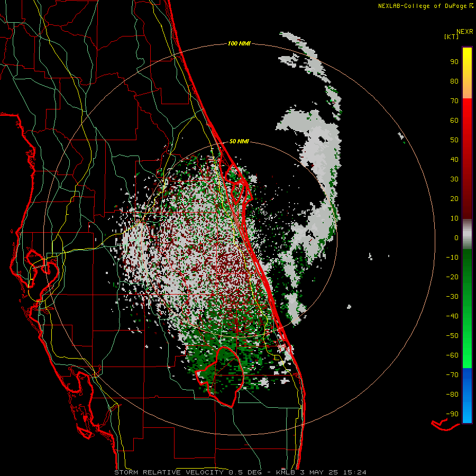Click the -40 value on the velocity scale

(452, 316)
